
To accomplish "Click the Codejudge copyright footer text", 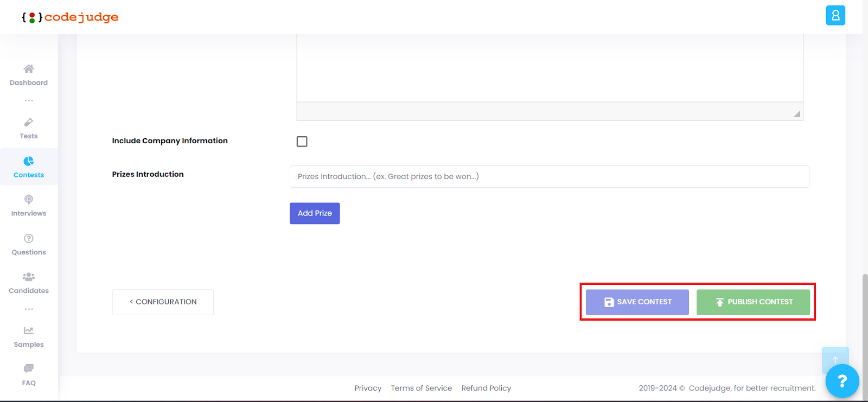I will (727, 388).
